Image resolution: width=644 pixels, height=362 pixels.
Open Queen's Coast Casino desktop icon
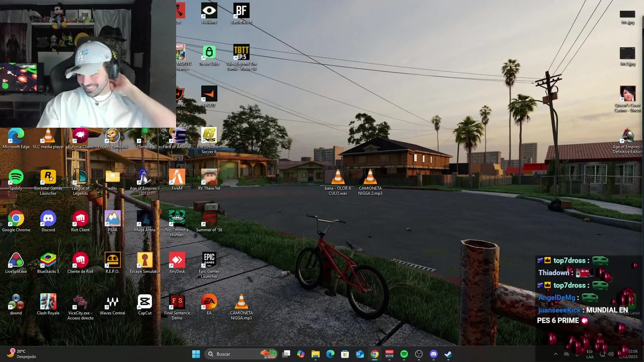627,99
